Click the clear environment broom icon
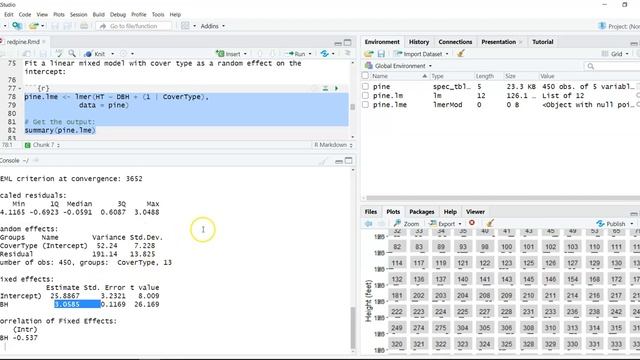 point(461,53)
